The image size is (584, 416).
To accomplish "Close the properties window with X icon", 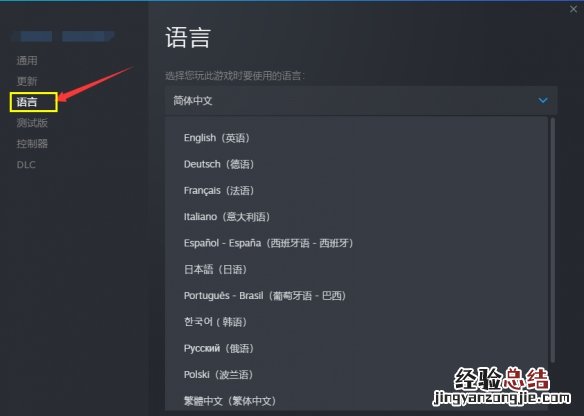I will 573,9.
